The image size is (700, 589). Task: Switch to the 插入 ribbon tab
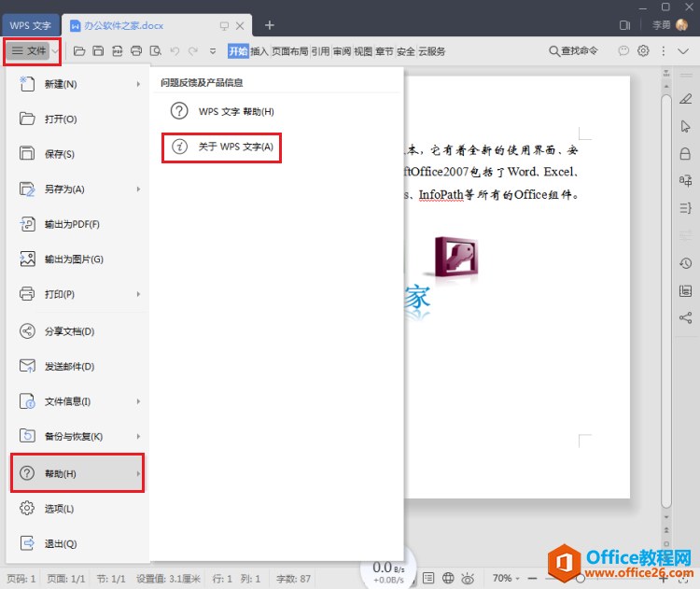click(259, 51)
